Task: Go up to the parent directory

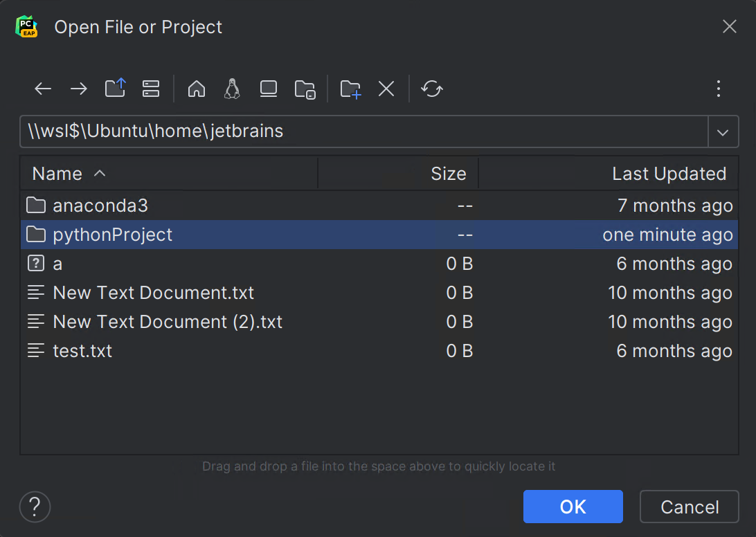Action: 115,89
